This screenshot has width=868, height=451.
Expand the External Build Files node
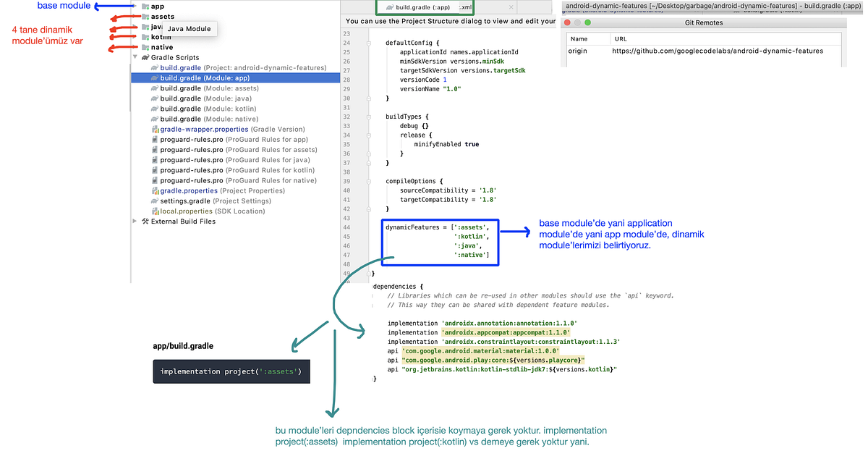135,222
